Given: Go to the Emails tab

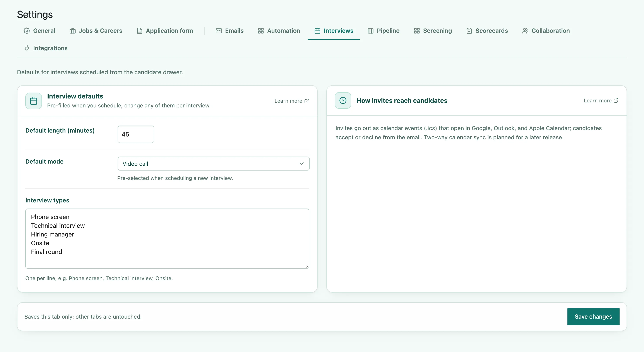Looking at the screenshot, I should pos(230,31).
